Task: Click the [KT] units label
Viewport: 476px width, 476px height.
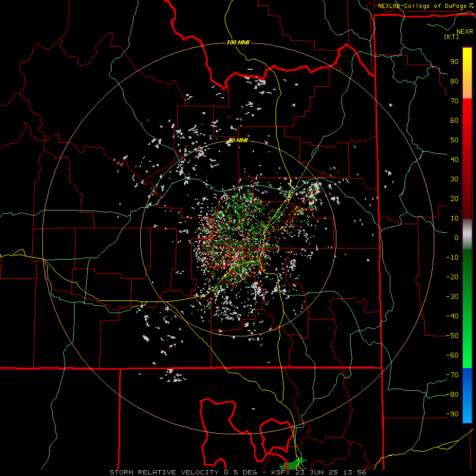Action: click(452, 36)
